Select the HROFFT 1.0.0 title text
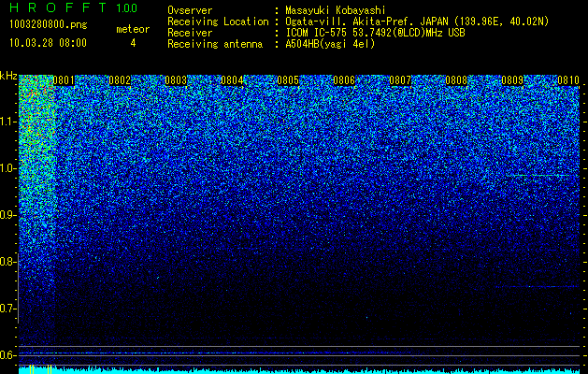 (73, 7)
